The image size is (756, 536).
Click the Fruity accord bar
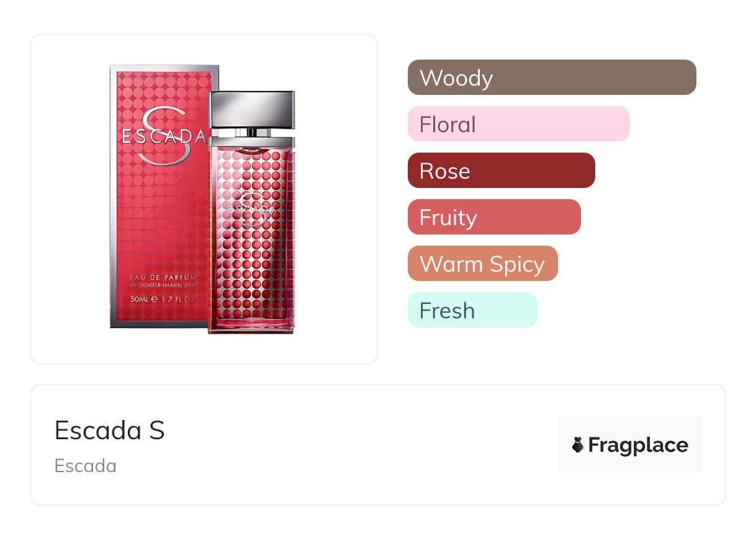click(x=493, y=217)
